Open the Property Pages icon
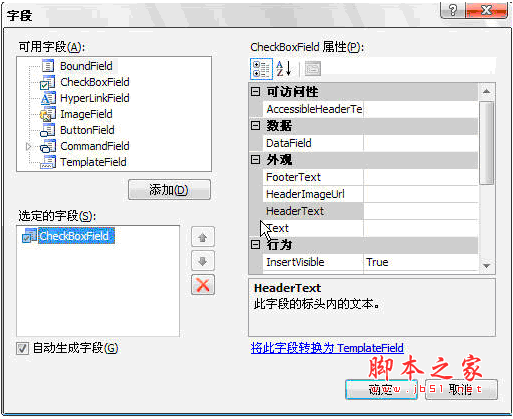The height and width of the screenshot is (419, 513). click(313, 69)
